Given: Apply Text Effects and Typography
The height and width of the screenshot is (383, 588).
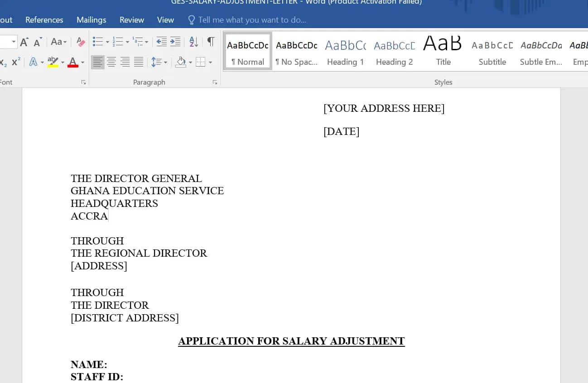Looking at the screenshot, I should (x=33, y=62).
